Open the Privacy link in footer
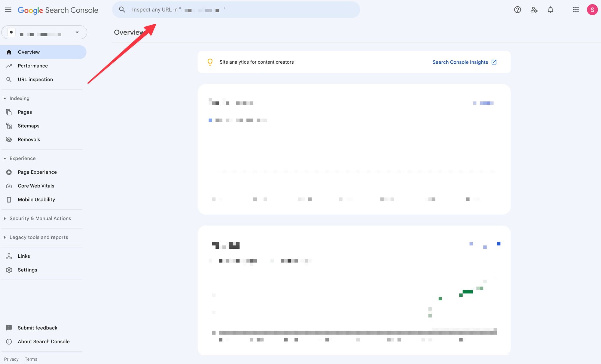601x364 pixels. [11, 359]
